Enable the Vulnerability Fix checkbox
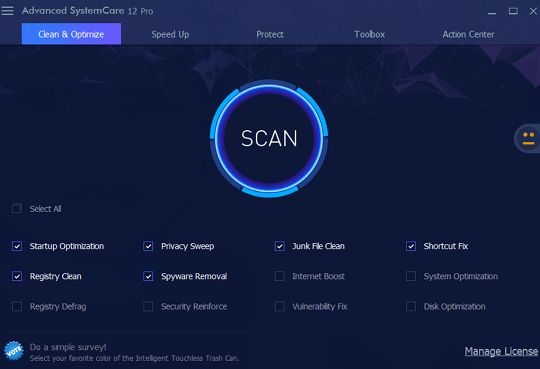This screenshot has height=369, width=540. tap(280, 306)
